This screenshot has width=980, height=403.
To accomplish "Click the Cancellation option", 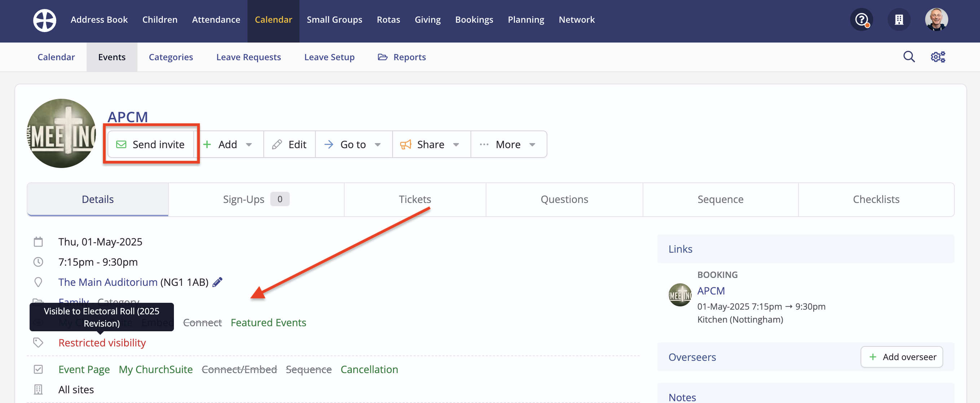I will 369,369.
